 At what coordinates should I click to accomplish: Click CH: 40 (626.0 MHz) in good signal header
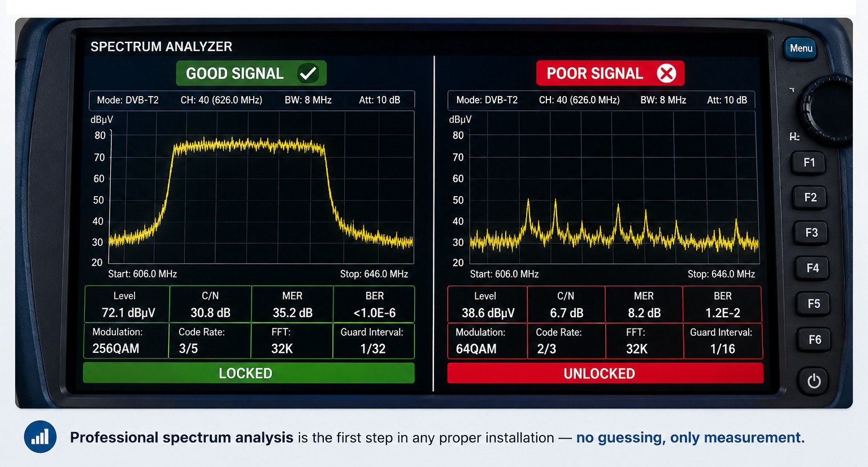(222, 100)
